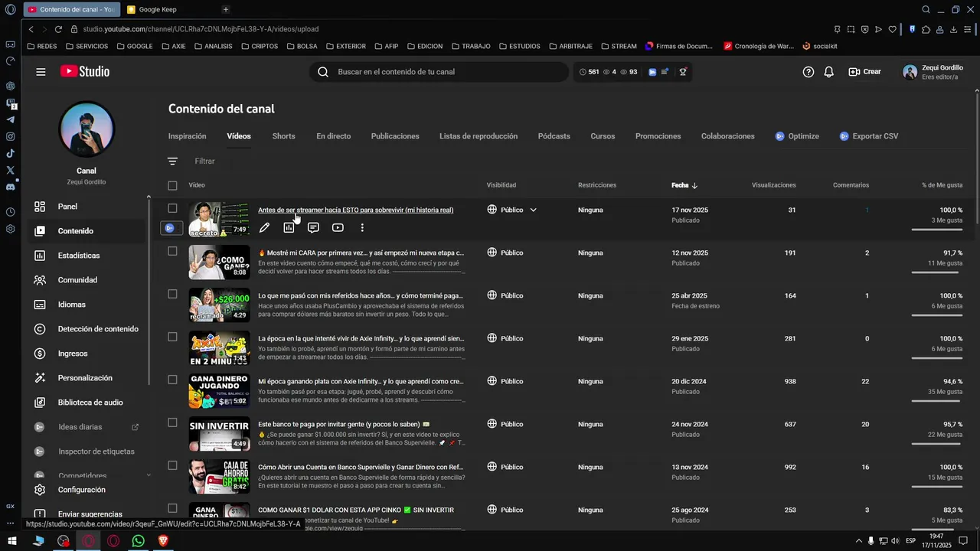Open the YouTube Studio hamburger menu
980x551 pixels.
pos(41,72)
